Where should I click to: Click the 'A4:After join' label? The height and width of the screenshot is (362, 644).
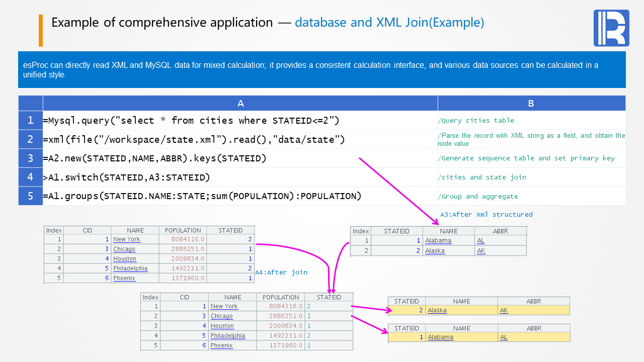[x=281, y=273]
